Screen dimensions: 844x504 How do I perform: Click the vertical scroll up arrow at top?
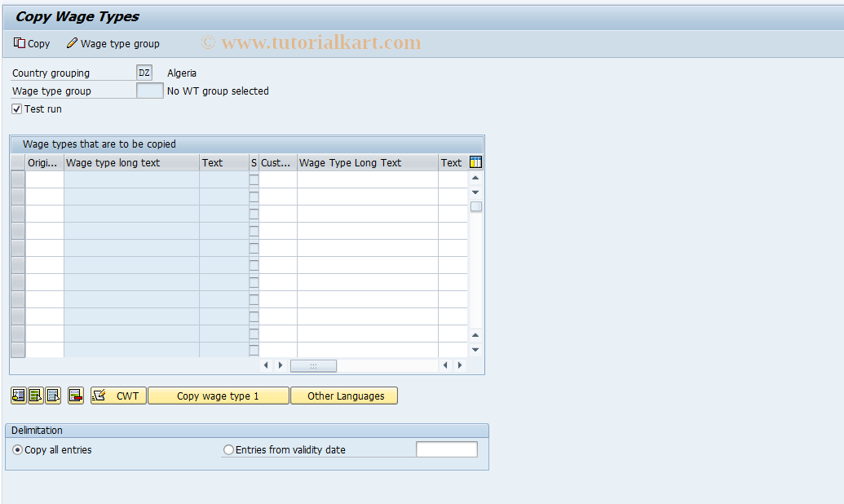pyautogui.click(x=475, y=179)
